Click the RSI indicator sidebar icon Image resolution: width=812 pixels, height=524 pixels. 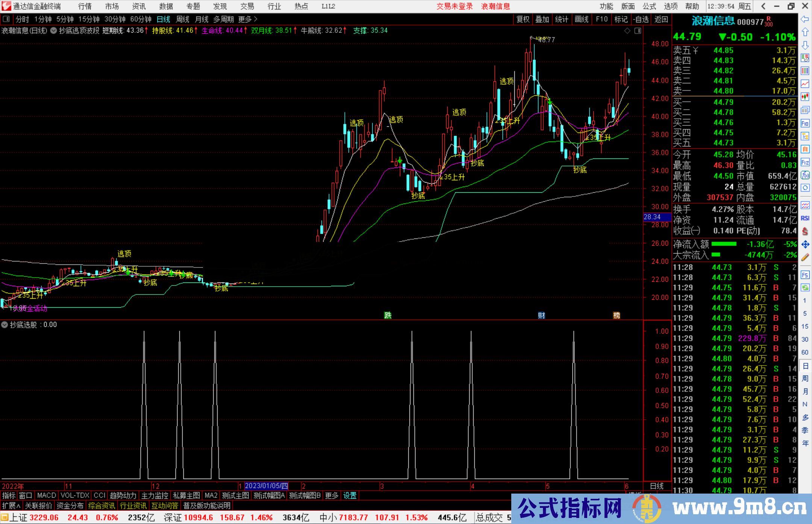click(805, 218)
